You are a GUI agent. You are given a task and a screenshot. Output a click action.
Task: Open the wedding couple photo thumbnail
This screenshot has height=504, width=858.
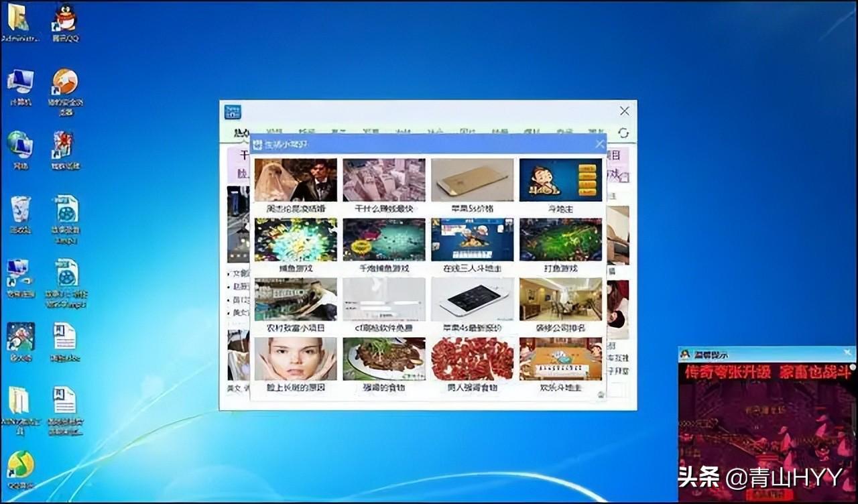tap(296, 180)
